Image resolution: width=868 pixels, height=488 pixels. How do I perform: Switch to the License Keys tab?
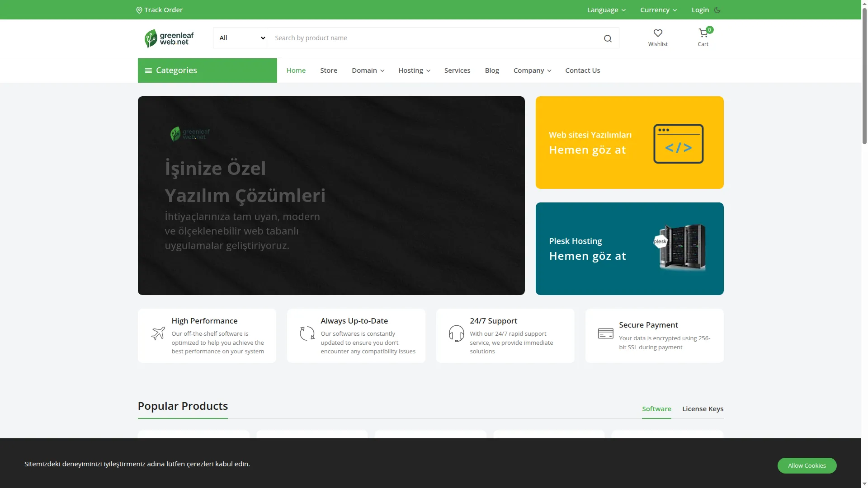(703, 409)
